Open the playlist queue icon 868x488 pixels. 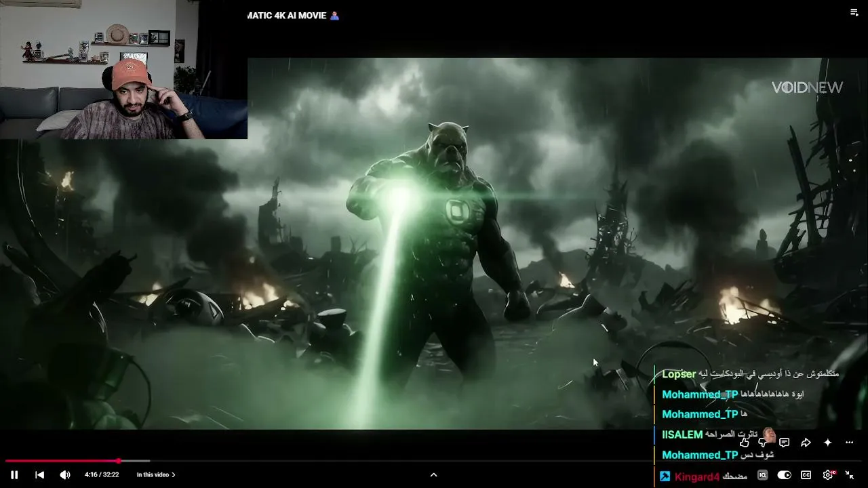pyautogui.click(x=854, y=12)
